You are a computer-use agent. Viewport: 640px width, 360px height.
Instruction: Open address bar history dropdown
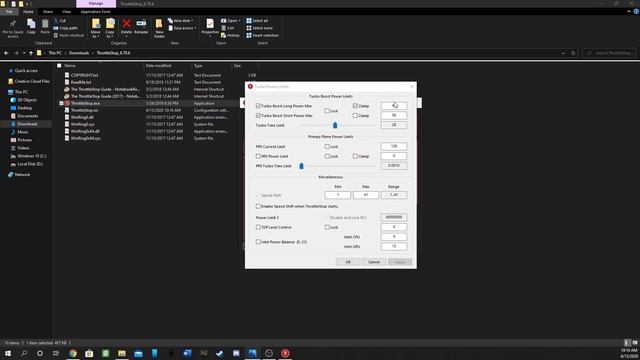(563, 53)
